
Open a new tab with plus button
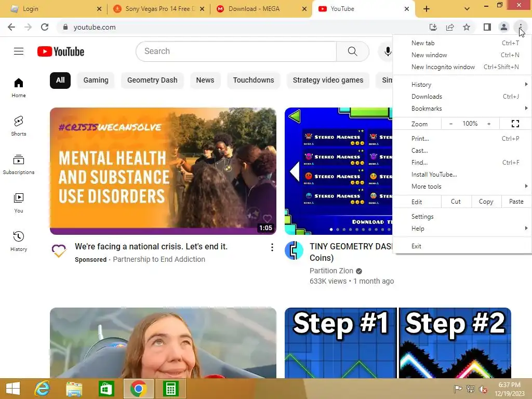pos(427,9)
